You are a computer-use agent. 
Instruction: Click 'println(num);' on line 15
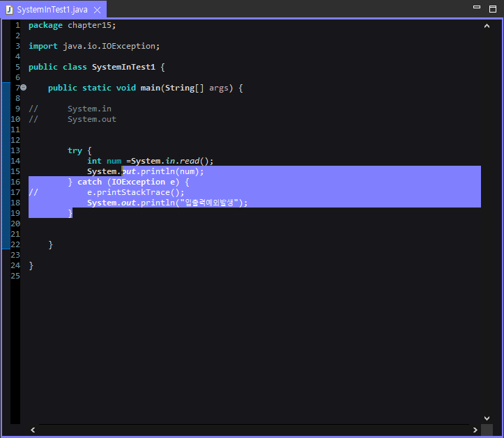(x=172, y=171)
